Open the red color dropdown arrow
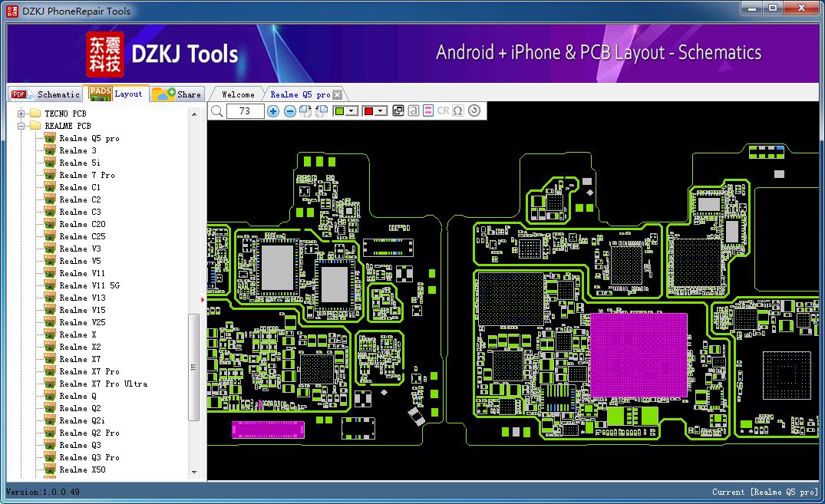825x504 pixels. (381, 111)
